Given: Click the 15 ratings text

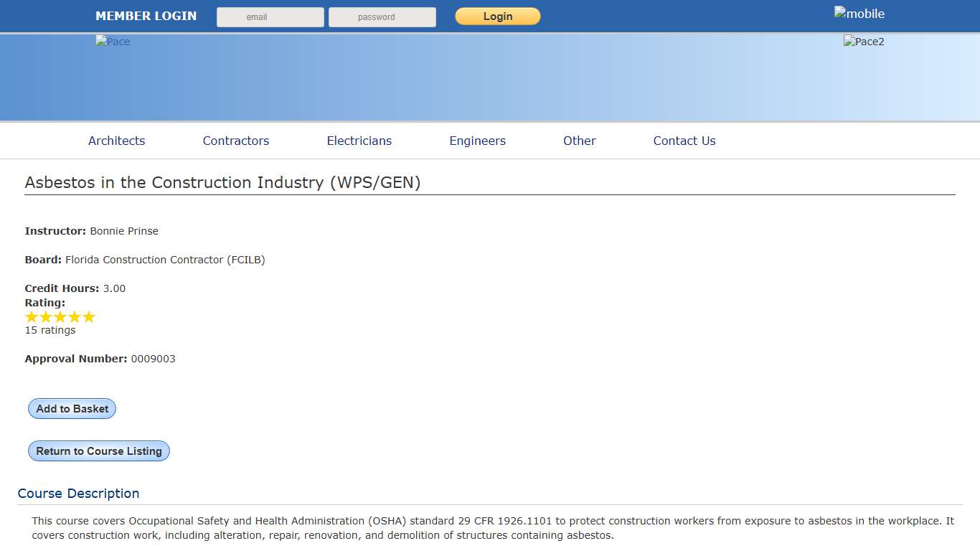Looking at the screenshot, I should (x=50, y=331).
